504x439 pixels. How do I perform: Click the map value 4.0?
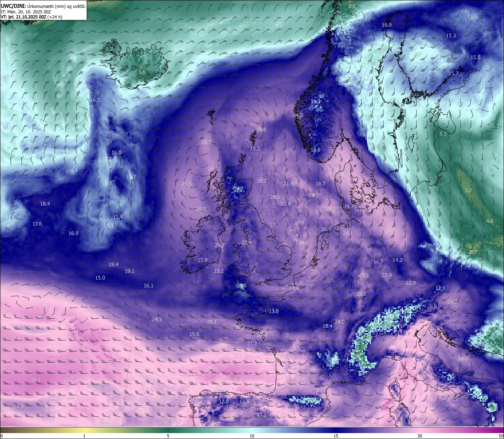(x=490, y=221)
